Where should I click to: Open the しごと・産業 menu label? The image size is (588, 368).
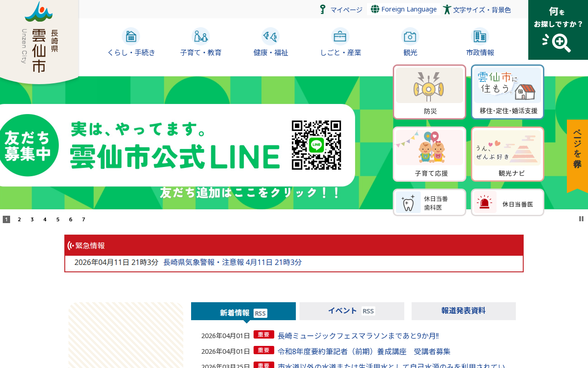coord(340,52)
